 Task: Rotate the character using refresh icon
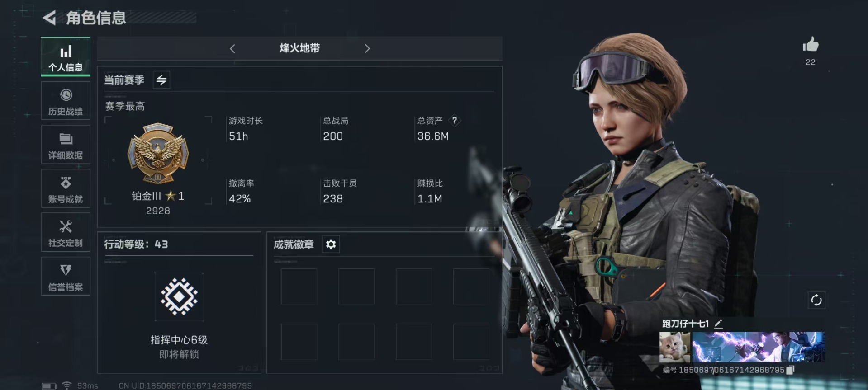click(x=816, y=300)
